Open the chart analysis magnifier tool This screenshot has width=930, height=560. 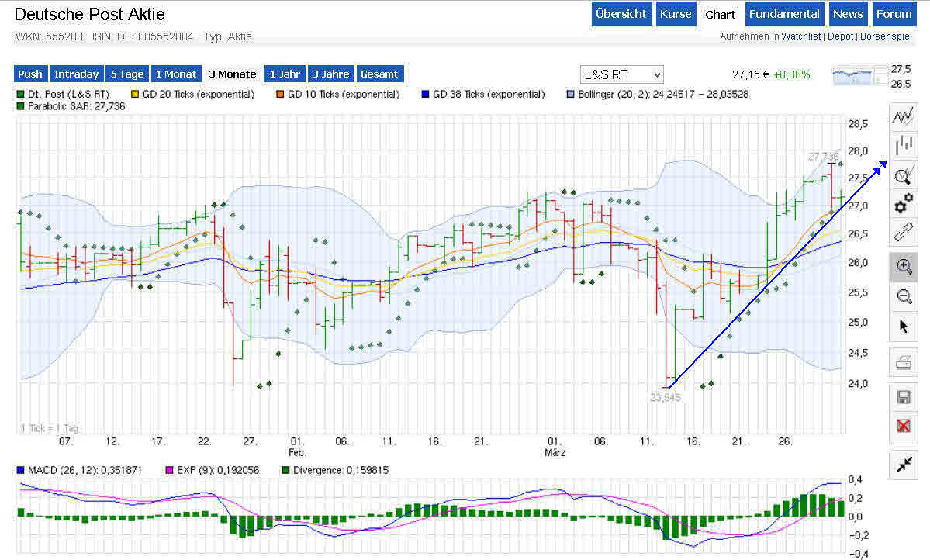[903, 175]
